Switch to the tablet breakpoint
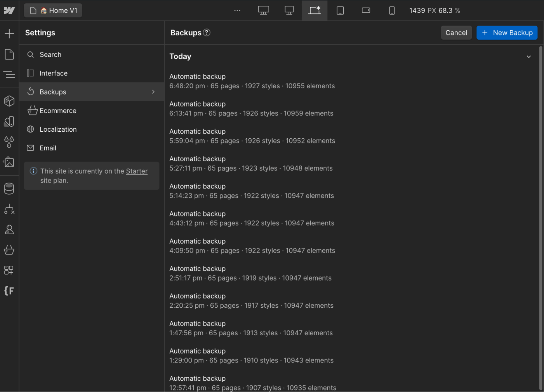Screen dimensions: 544x392 (340, 10)
